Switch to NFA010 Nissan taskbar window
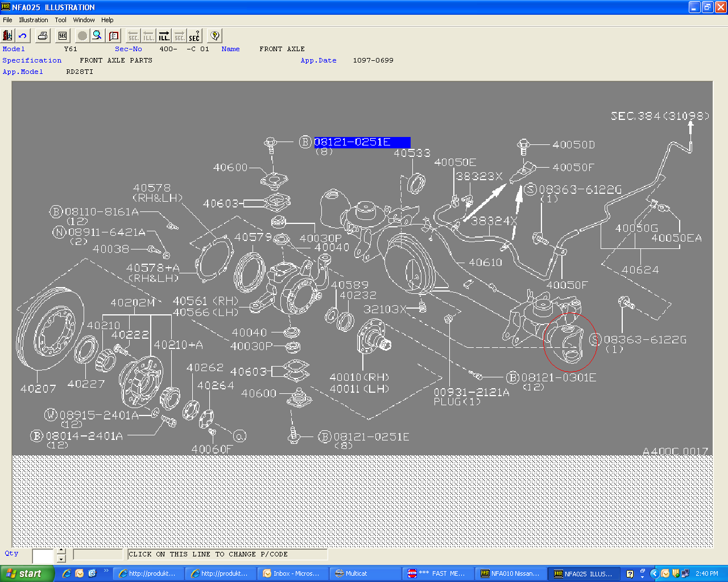728x582 pixels. [x=510, y=573]
